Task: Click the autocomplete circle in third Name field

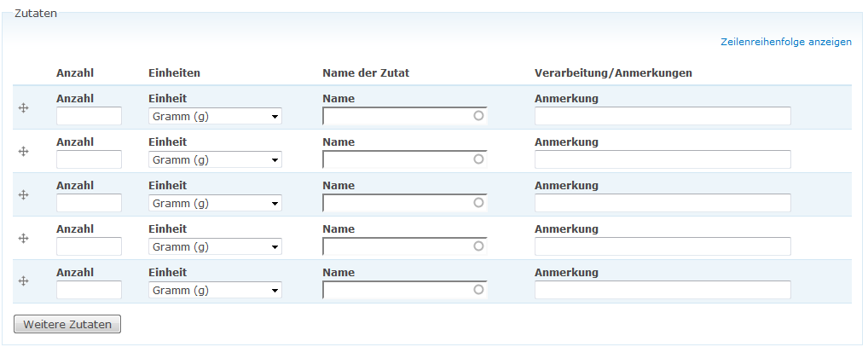Action: (478, 202)
